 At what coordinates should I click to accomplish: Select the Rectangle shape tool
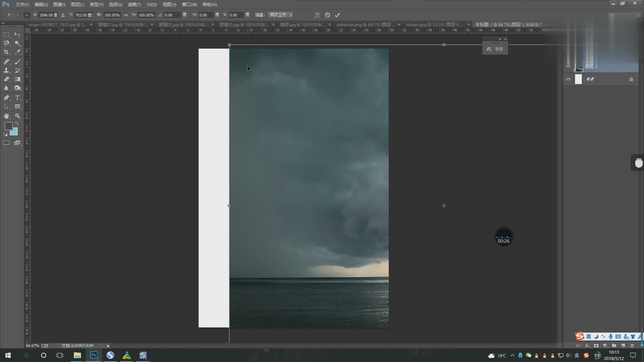click(18, 107)
